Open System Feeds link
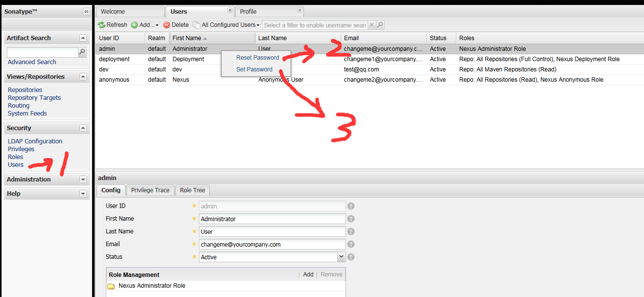The width and height of the screenshot is (644, 297). [x=27, y=114]
